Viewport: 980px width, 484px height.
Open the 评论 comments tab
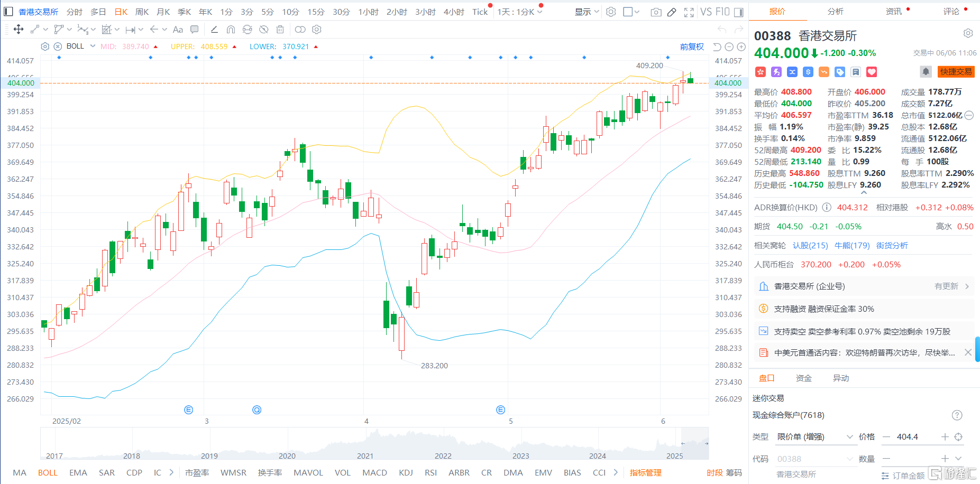pos(951,11)
